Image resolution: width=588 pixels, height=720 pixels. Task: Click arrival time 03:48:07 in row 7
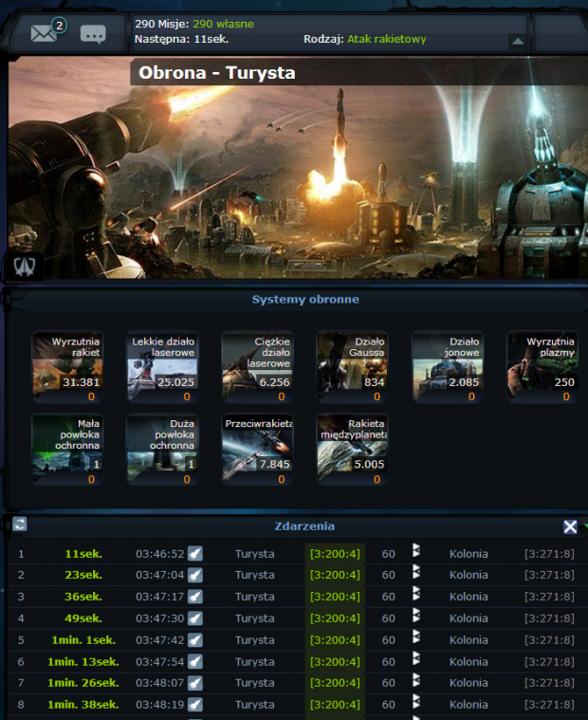[159, 683]
